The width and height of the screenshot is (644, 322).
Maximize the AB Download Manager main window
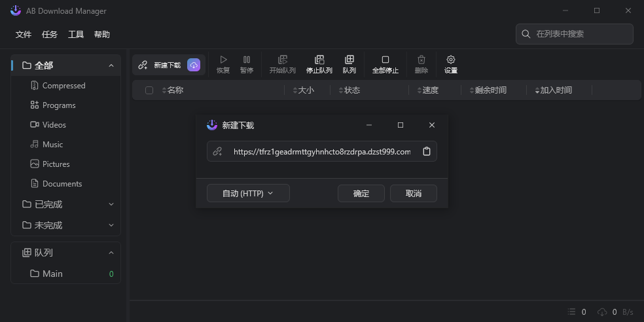click(597, 10)
